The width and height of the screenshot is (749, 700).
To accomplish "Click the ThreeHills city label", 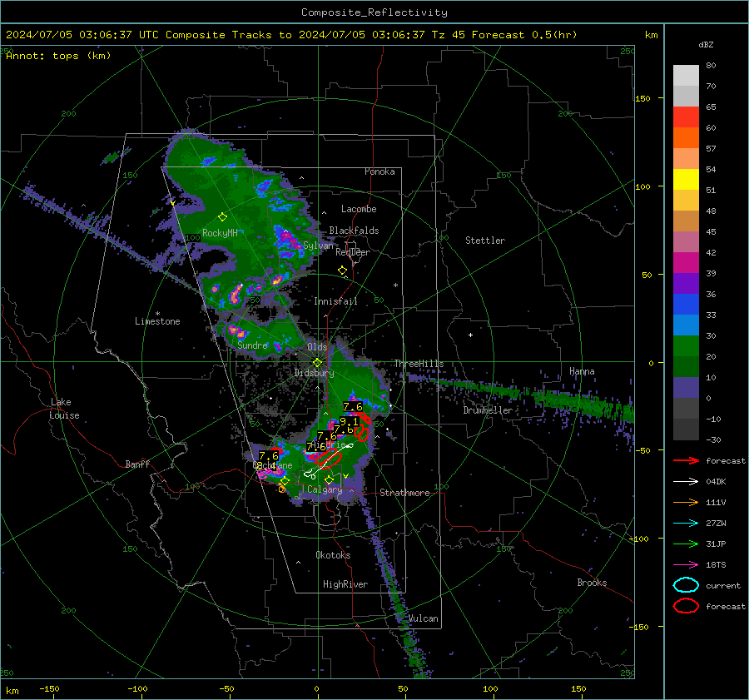I will click(x=419, y=364).
